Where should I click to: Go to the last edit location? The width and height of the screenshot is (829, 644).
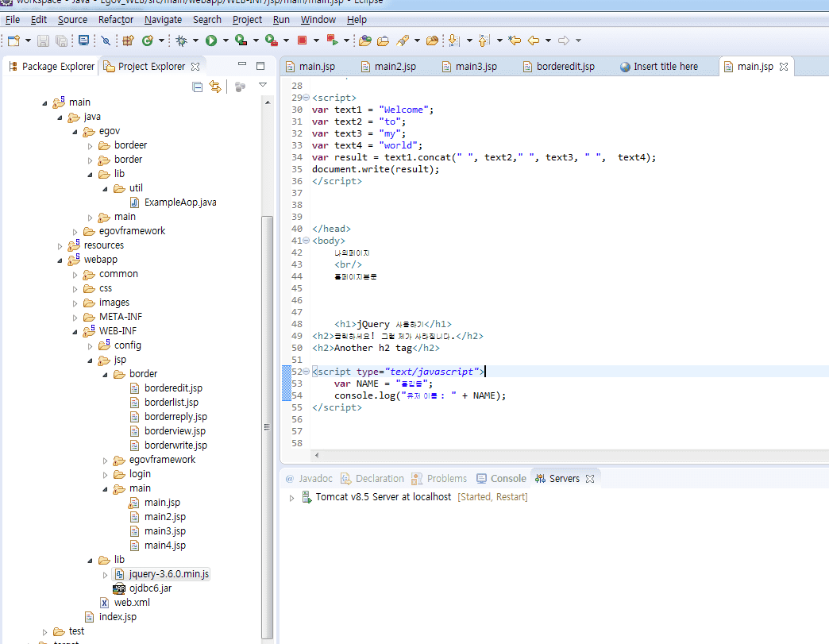click(515, 40)
